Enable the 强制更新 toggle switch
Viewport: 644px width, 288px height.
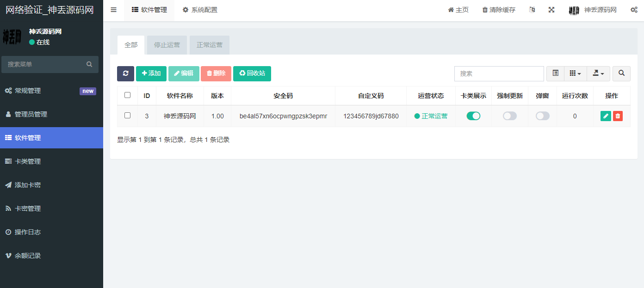[509, 116]
